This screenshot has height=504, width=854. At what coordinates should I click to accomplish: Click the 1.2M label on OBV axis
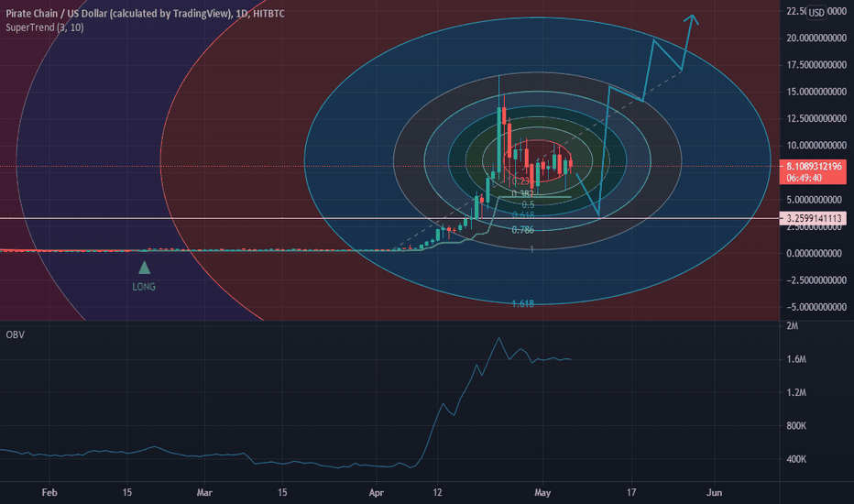point(796,392)
